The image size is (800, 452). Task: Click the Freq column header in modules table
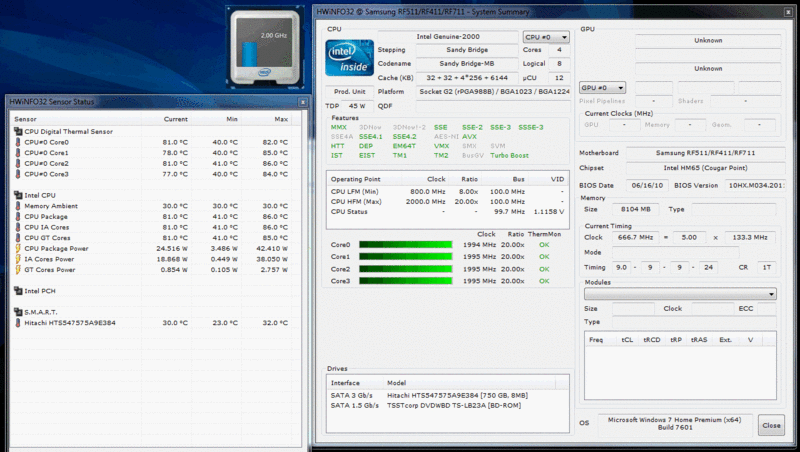point(596,340)
